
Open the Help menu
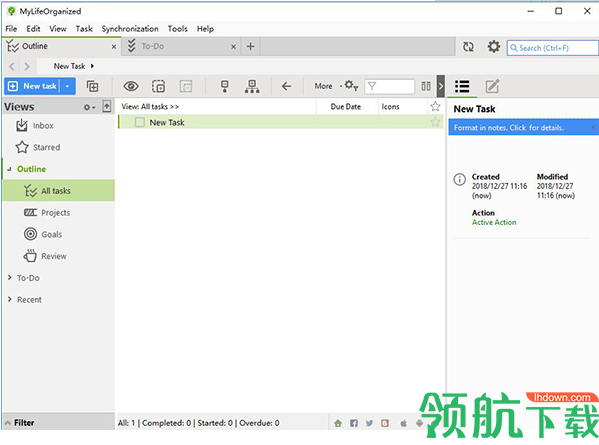(205, 29)
